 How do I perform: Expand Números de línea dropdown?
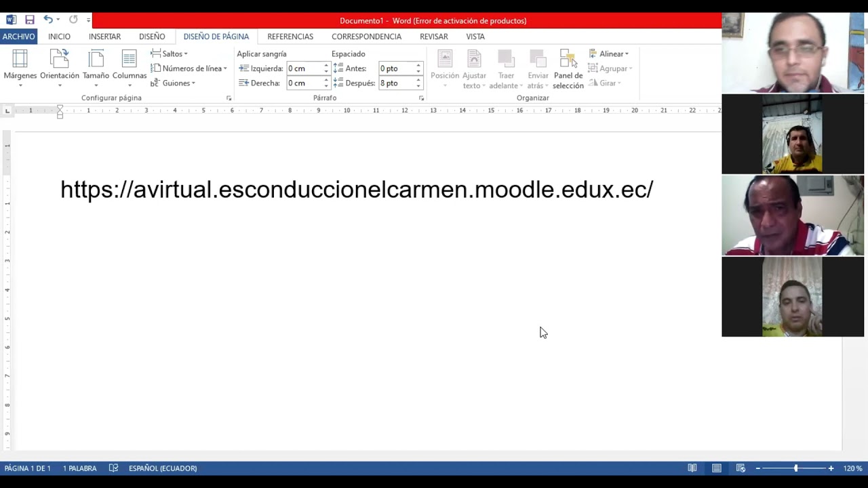189,68
